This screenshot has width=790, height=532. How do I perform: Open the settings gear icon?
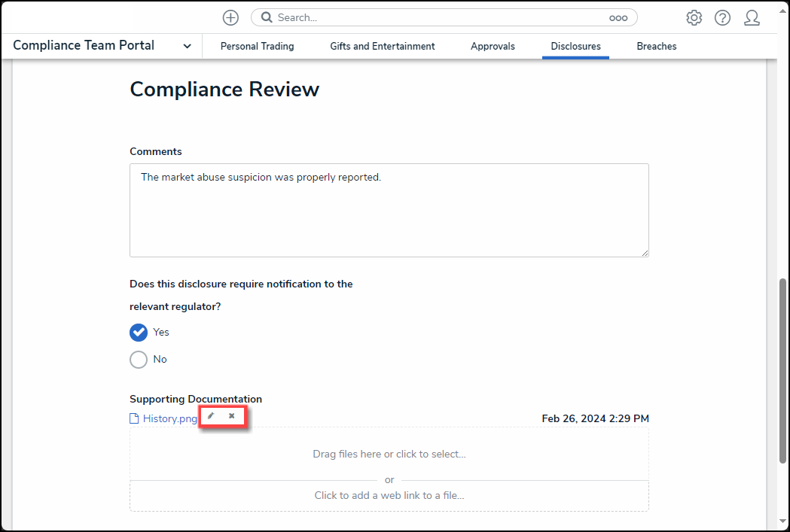(694, 17)
